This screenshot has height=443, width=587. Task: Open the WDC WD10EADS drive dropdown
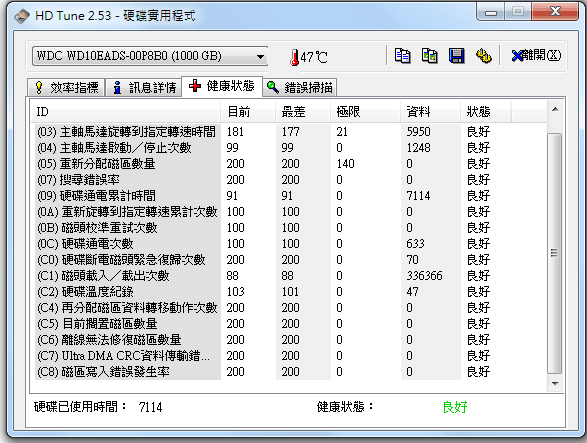pos(150,56)
